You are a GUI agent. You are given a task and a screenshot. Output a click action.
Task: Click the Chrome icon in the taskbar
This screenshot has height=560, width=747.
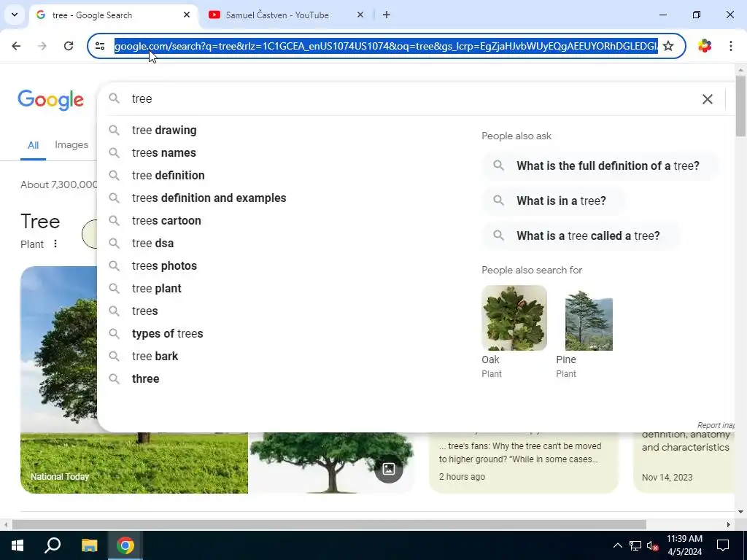[x=125, y=545]
